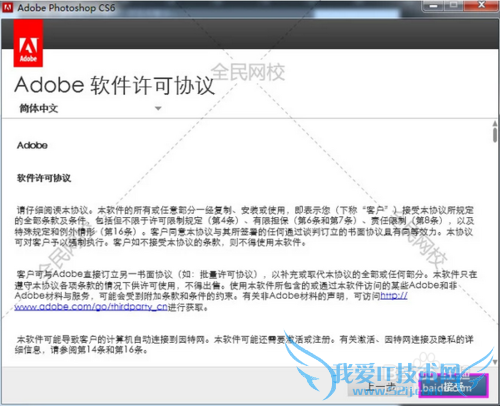This screenshot has height=406, width=500.
Task: Close the Adobe Photoshop CS6 installer
Action: click(481, 6)
